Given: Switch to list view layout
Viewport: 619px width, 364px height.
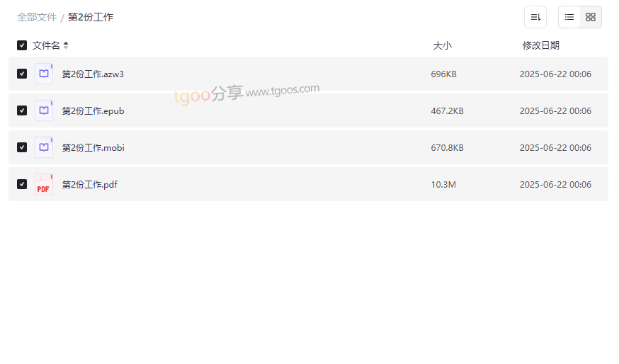Looking at the screenshot, I should tap(569, 17).
